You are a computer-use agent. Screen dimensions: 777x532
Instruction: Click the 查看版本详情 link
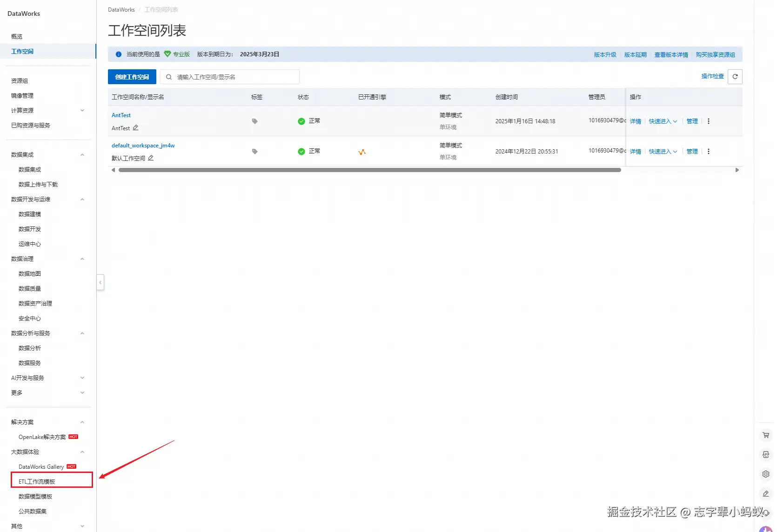(x=671, y=54)
